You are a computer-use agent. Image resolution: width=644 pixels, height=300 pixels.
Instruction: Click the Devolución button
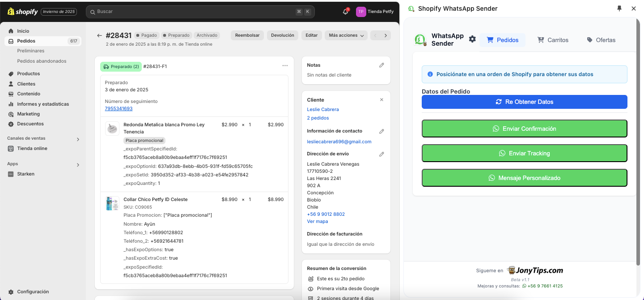click(283, 35)
